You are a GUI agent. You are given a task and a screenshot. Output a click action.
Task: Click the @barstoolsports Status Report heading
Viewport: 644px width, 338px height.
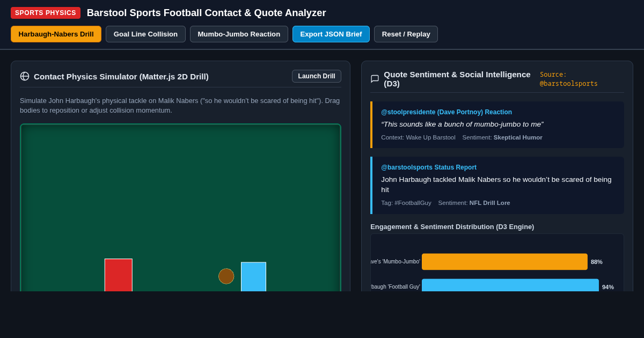point(429,167)
